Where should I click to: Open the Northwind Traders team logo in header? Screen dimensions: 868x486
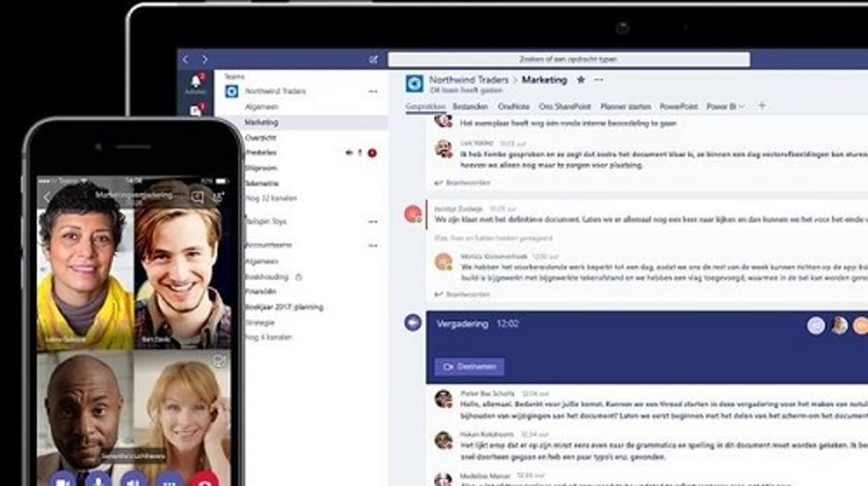pos(414,83)
